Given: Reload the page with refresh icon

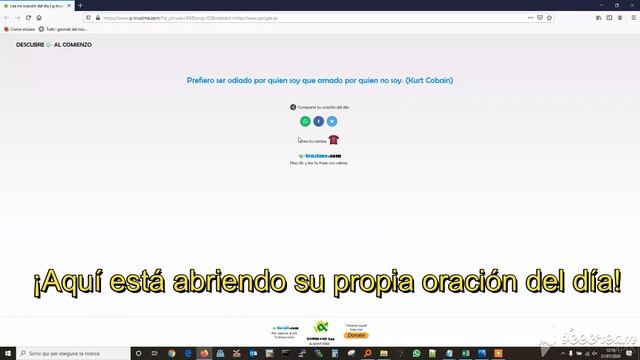Looking at the screenshot, I should (28, 18).
